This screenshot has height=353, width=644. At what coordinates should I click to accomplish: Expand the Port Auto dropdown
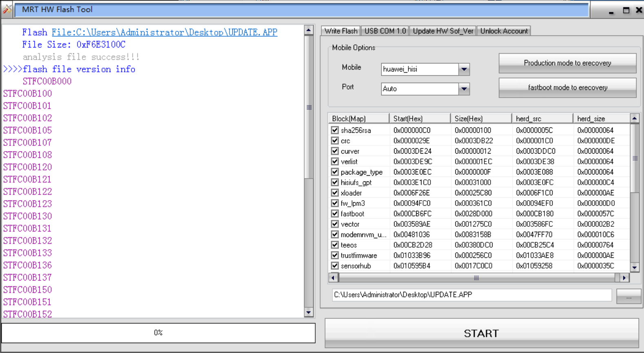click(464, 89)
